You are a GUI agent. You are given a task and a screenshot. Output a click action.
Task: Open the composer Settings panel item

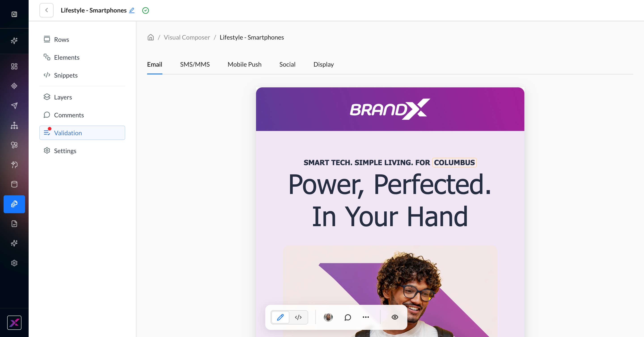82,151
